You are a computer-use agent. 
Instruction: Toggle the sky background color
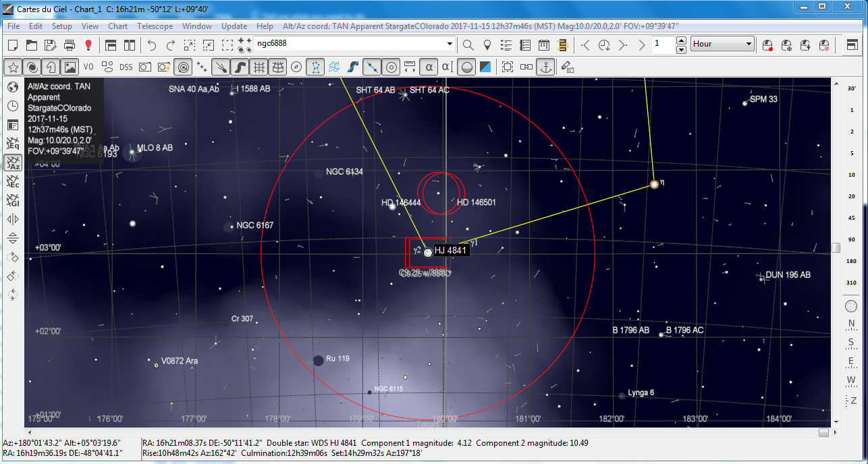pyautogui.click(x=485, y=67)
